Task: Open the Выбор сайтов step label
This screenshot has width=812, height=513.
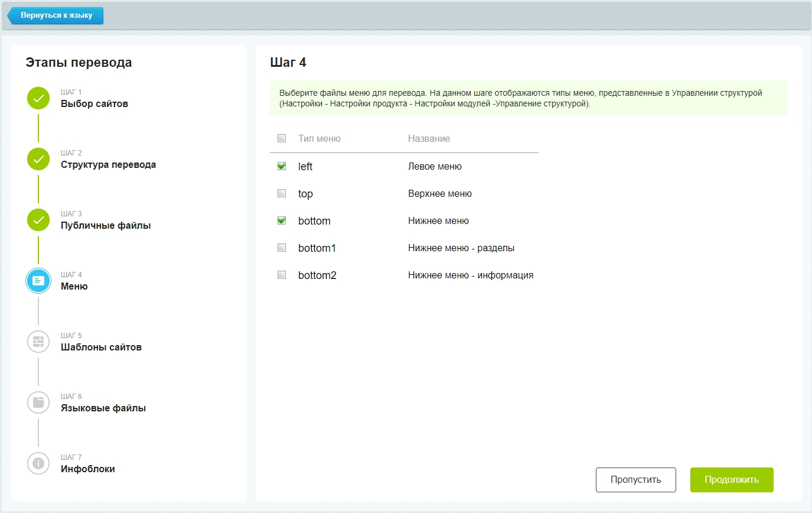Action: (x=94, y=104)
